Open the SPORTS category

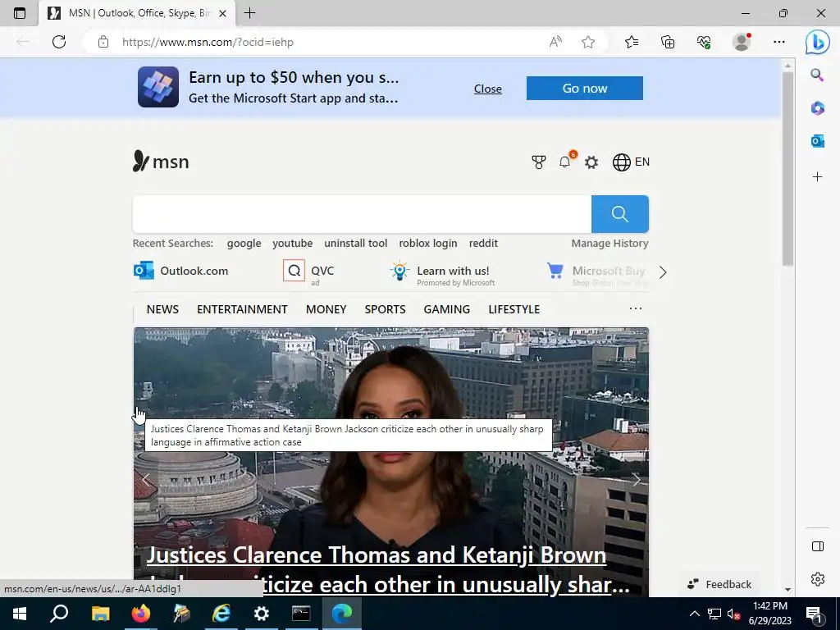pos(386,309)
